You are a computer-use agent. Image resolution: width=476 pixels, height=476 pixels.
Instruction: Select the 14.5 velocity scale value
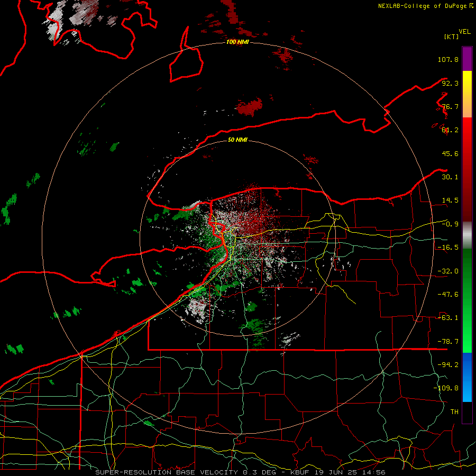[450, 200]
